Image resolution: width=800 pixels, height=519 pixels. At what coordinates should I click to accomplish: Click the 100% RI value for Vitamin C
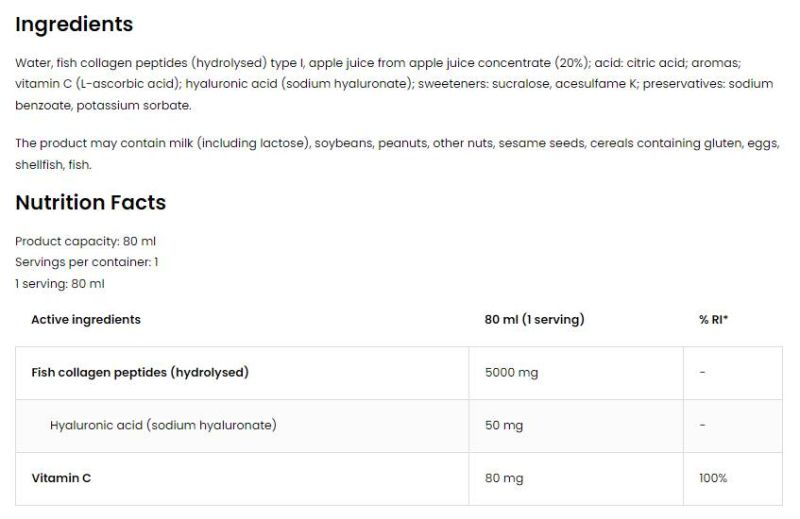point(713,478)
